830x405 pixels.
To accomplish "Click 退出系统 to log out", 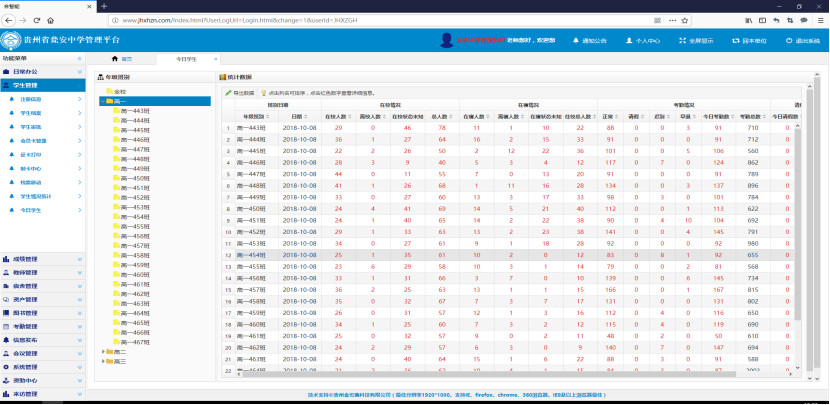I will pos(803,40).
